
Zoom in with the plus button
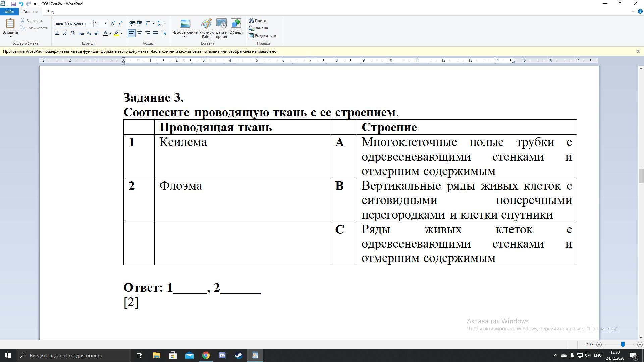click(x=640, y=345)
